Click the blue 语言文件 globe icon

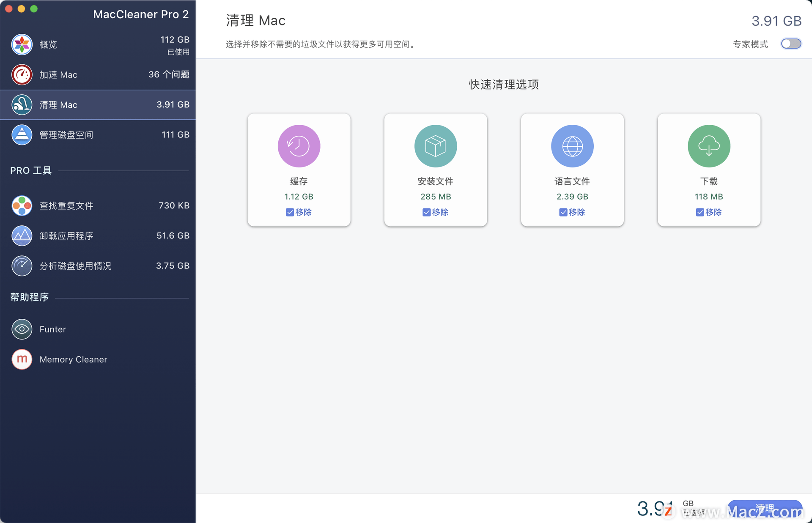coord(572,146)
